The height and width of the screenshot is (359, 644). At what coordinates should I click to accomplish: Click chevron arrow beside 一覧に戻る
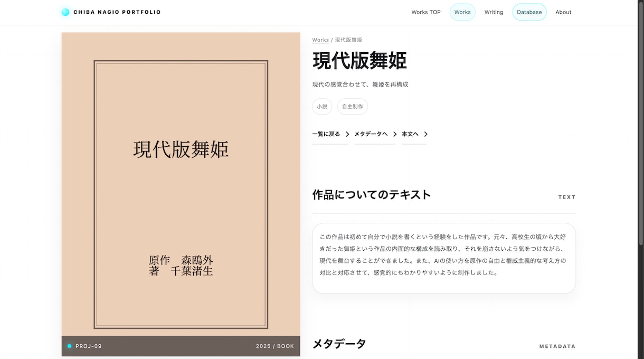[x=347, y=134]
